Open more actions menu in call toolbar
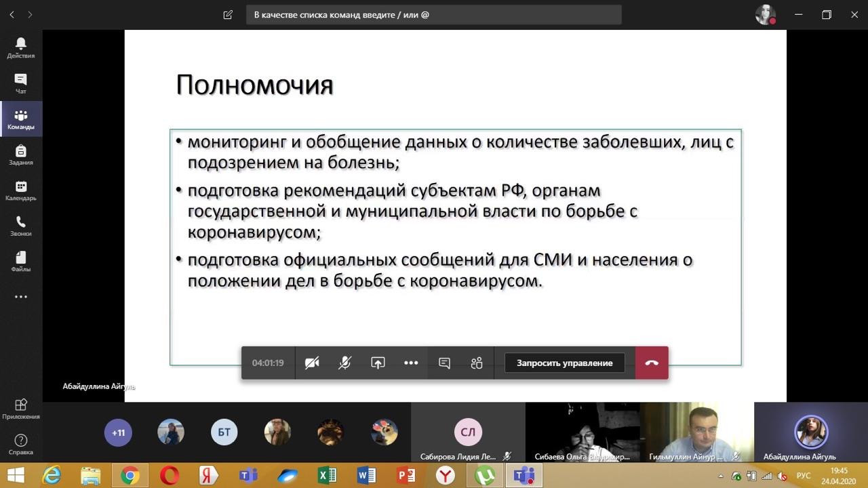This screenshot has width=868, height=488. pos(411,363)
